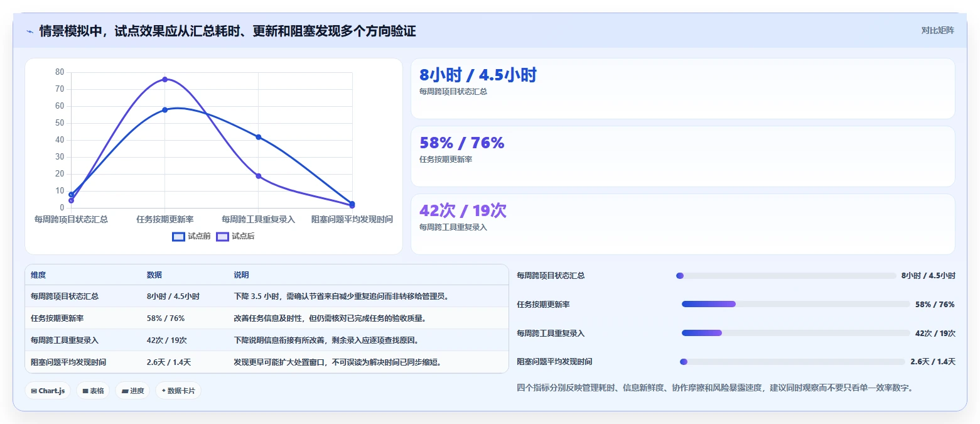The image size is (980, 424).
Task: Click the 试点后 purple legend swatch
Action: click(x=222, y=237)
